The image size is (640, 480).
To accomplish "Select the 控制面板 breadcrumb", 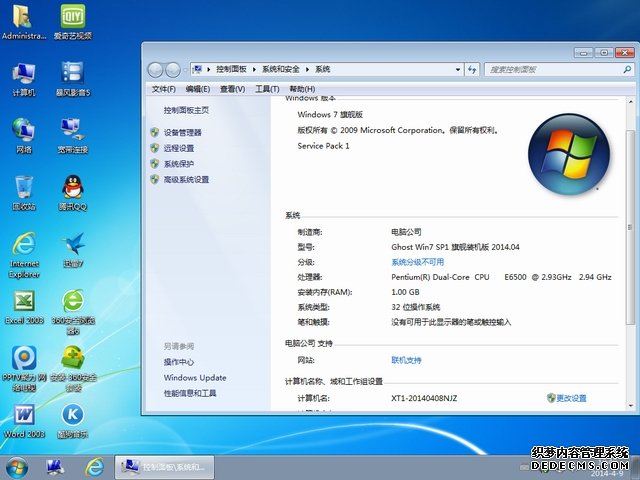I will click(231, 69).
